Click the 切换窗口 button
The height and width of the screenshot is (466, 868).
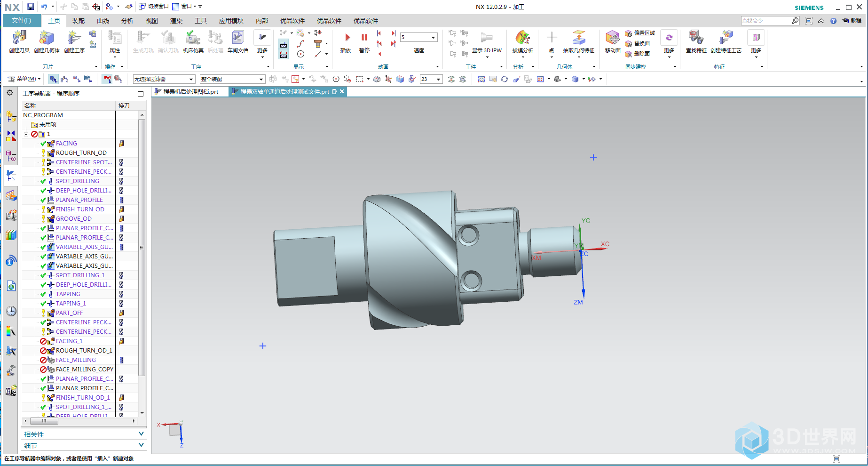(x=154, y=7)
